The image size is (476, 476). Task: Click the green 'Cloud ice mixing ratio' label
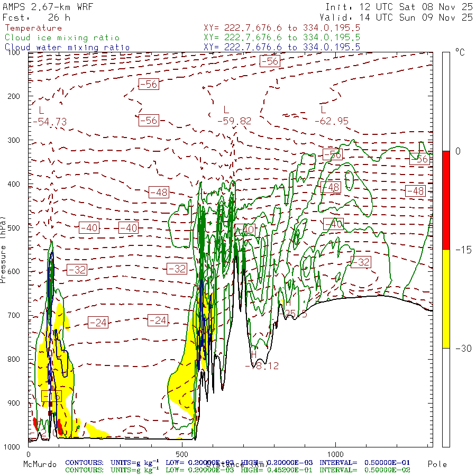tap(62, 38)
